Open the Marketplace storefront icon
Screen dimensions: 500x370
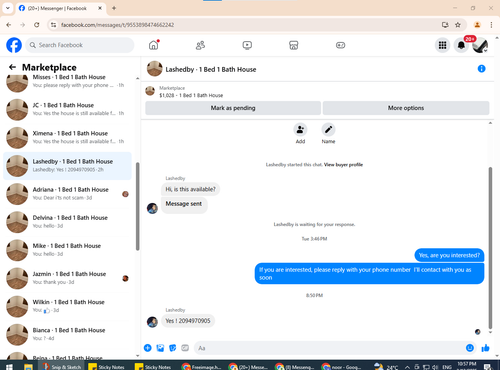point(294,45)
